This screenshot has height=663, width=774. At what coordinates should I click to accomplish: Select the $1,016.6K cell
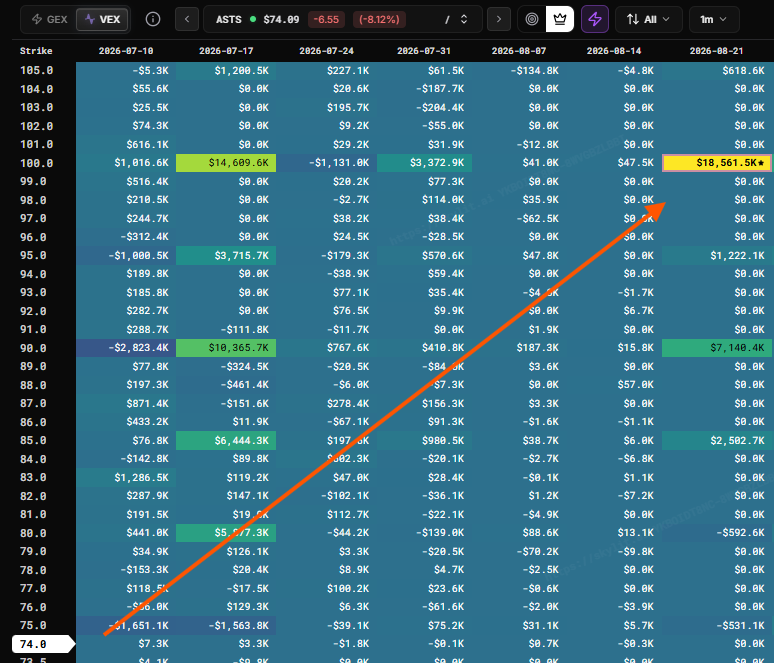tap(126, 163)
